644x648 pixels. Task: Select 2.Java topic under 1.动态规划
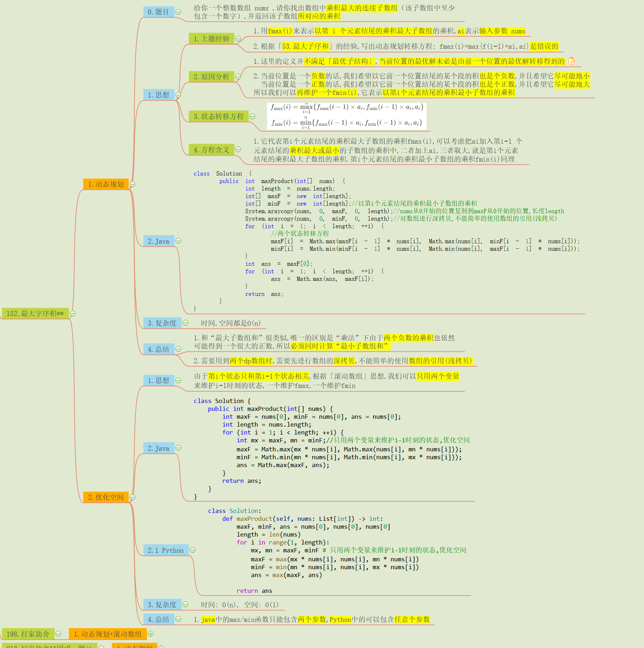[159, 241]
